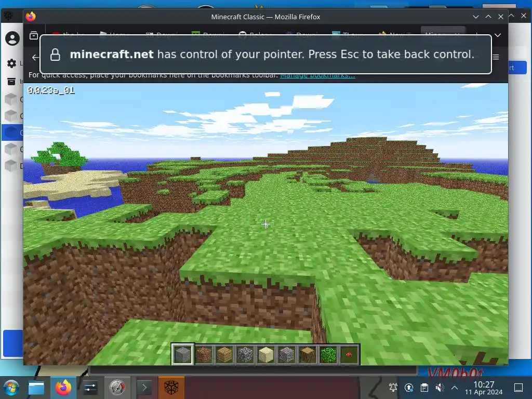This screenshot has width=532, height=399.
Task: Select the cobblestone block in hotbar slot four
Action: pyautogui.click(x=245, y=354)
